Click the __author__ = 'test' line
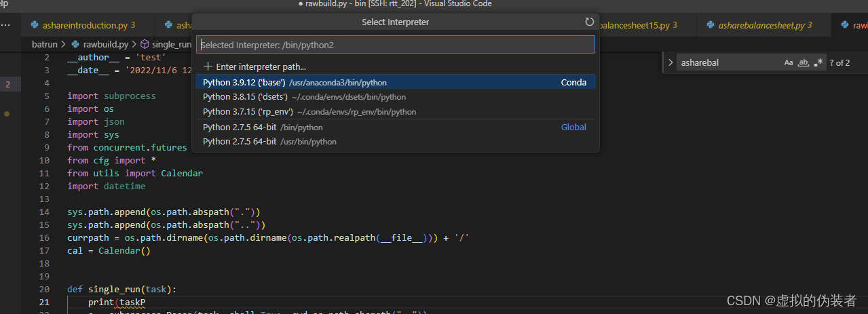This screenshot has height=314, width=868. [115, 57]
